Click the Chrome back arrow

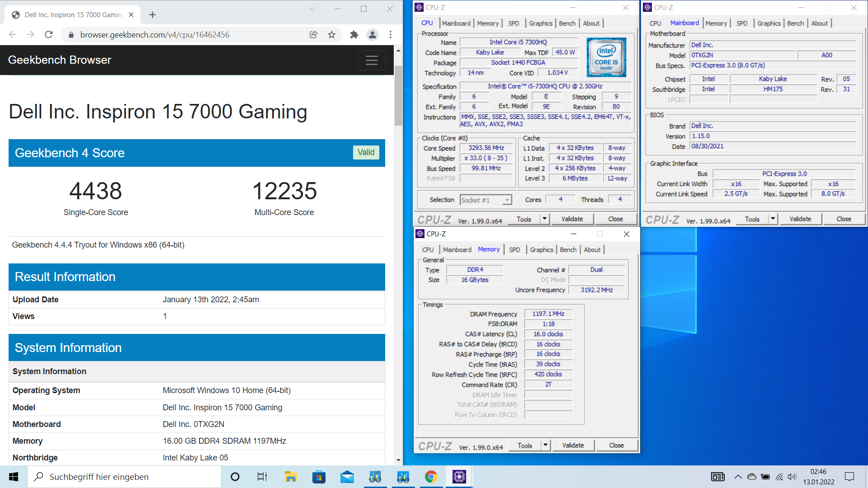12,35
